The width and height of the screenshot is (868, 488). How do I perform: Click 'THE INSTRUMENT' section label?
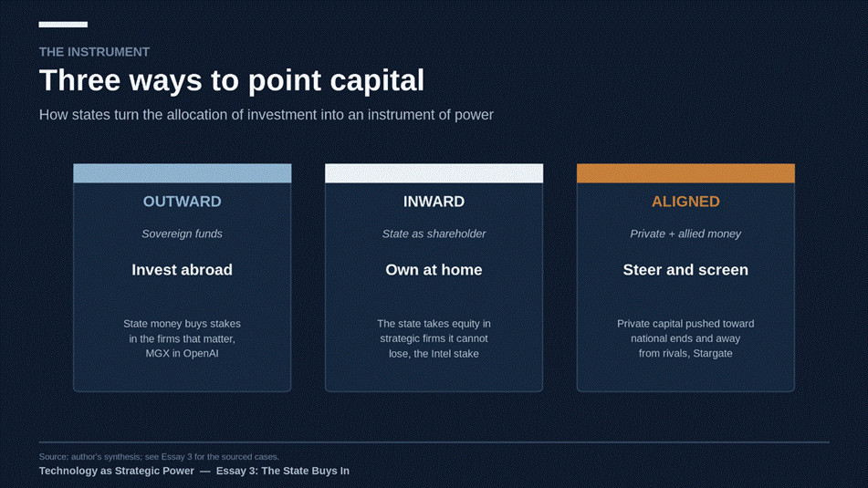pyautogui.click(x=94, y=52)
